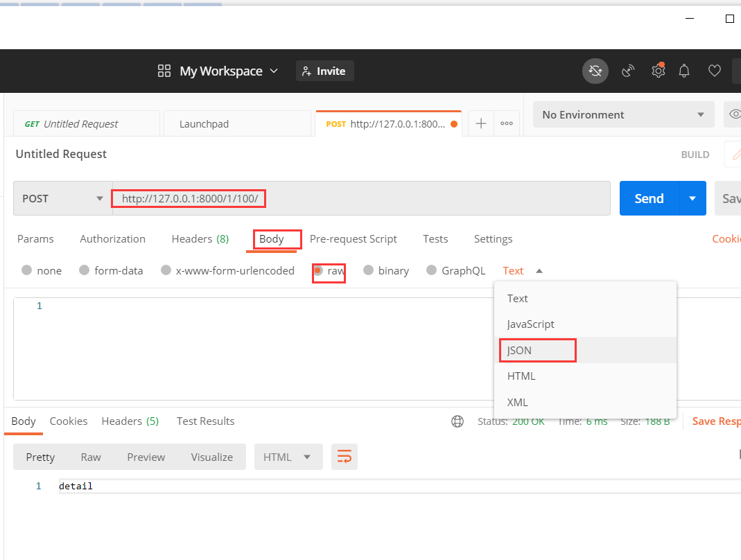Choose HTML from format list
The height and width of the screenshot is (560, 741).
coord(585,376)
